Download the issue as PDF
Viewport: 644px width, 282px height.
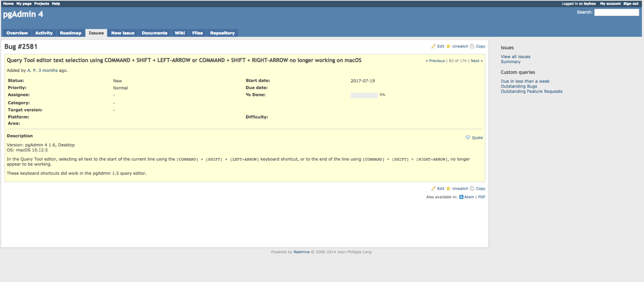tap(481, 197)
